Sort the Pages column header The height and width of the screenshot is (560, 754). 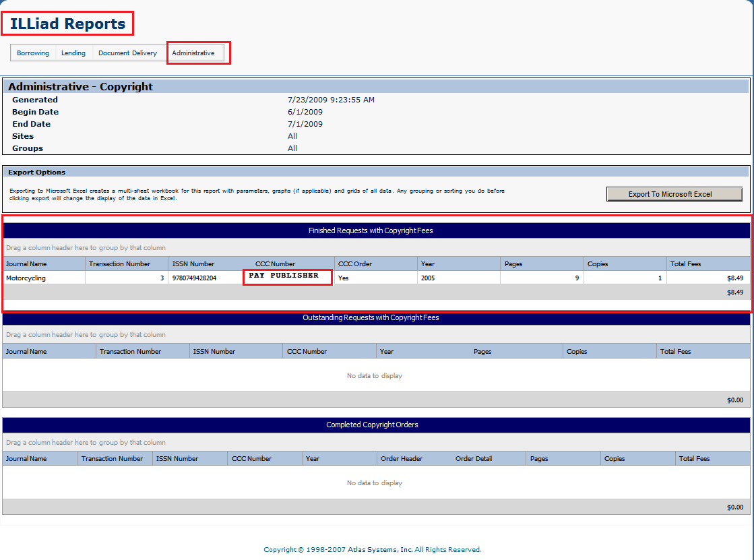(513, 263)
